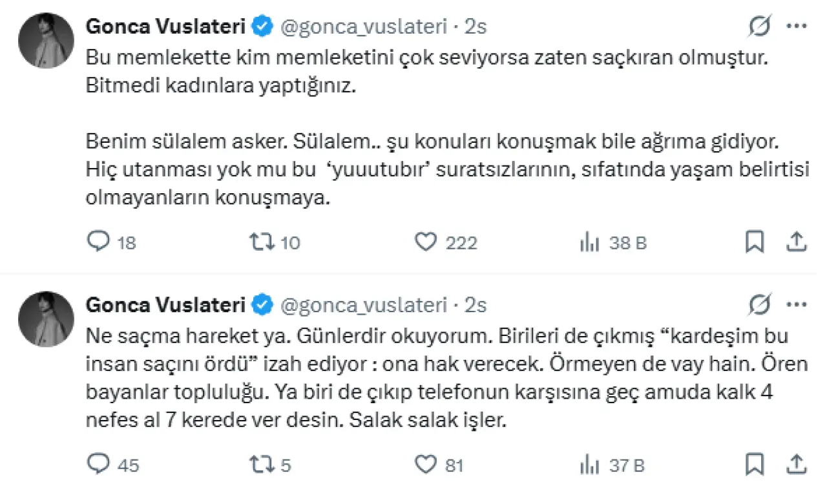The image size is (827, 504).
Task: Like the second tweet with 81 likes
Action: coord(426,464)
